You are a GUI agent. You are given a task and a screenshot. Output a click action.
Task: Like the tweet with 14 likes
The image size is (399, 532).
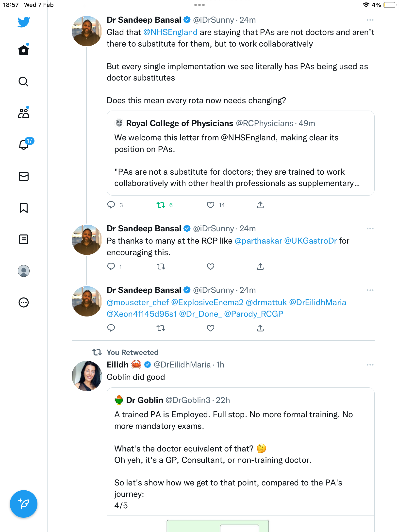coord(211,205)
